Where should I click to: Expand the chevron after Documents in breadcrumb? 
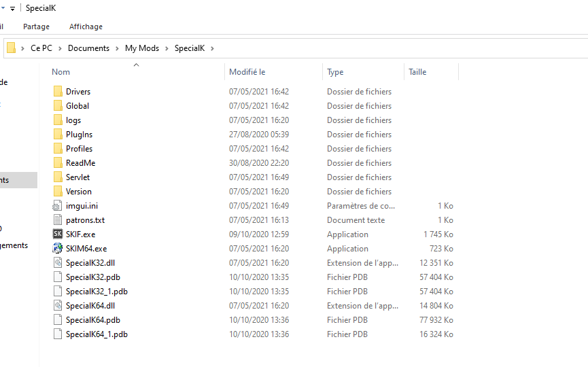(117, 48)
